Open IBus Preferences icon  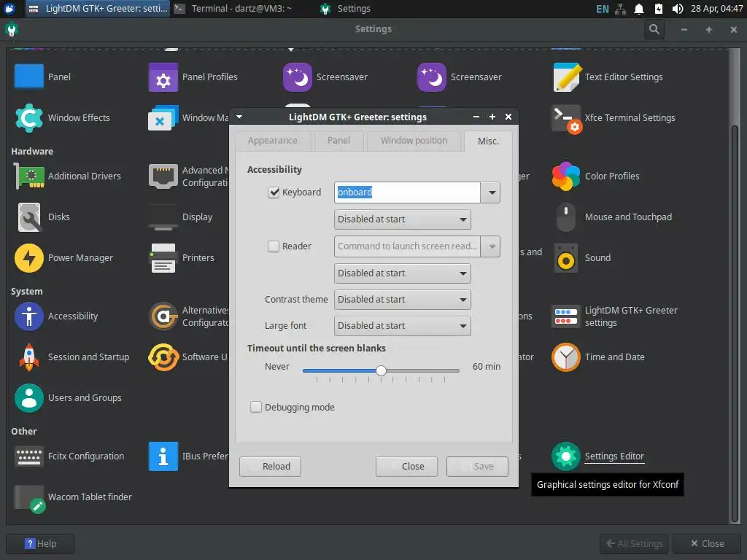coord(163,456)
